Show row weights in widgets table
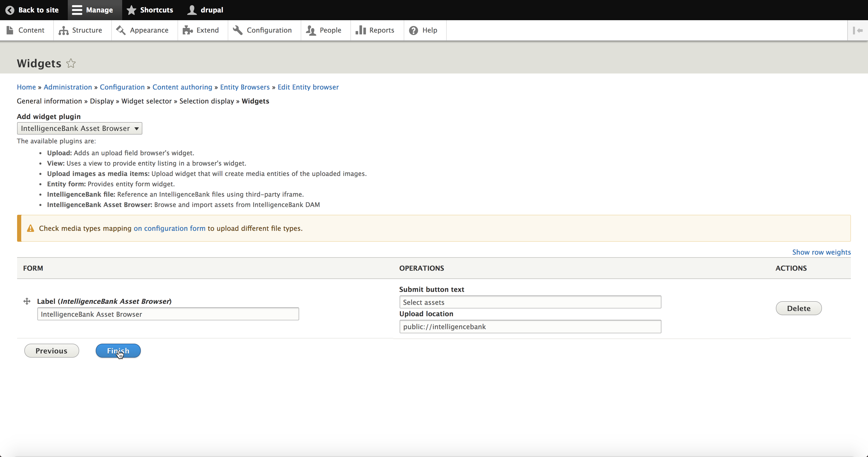 pos(821,252)
